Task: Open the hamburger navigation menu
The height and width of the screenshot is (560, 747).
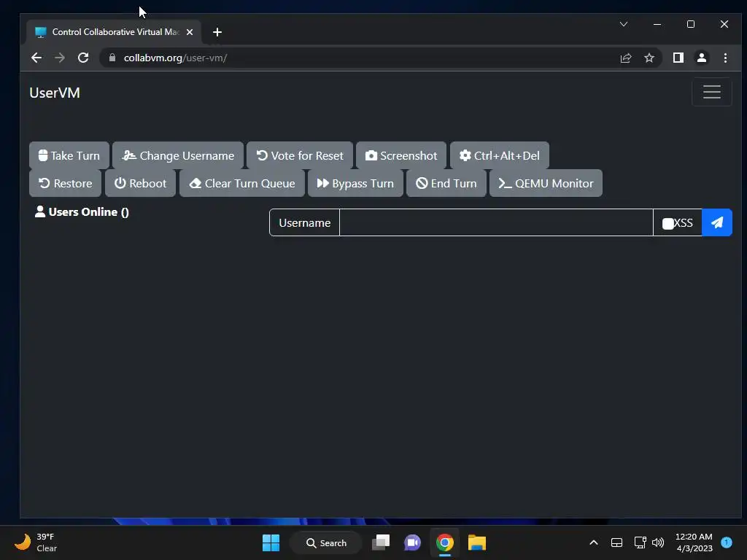Action: 712,92
